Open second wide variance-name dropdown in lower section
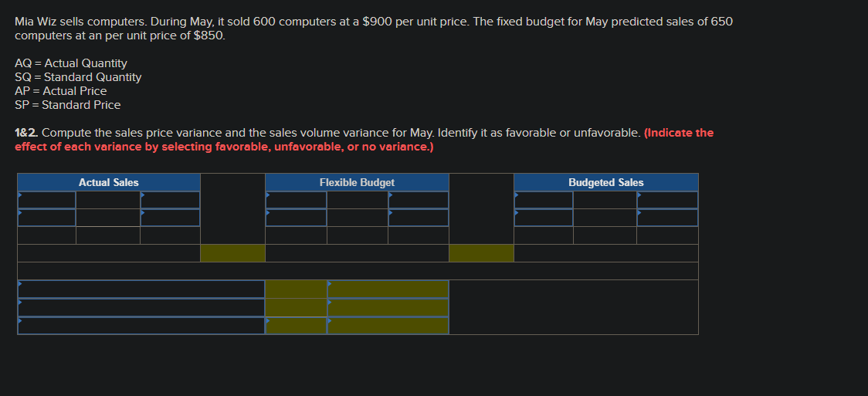Viewport: 868px width, 396px height. tap(141, 307)
